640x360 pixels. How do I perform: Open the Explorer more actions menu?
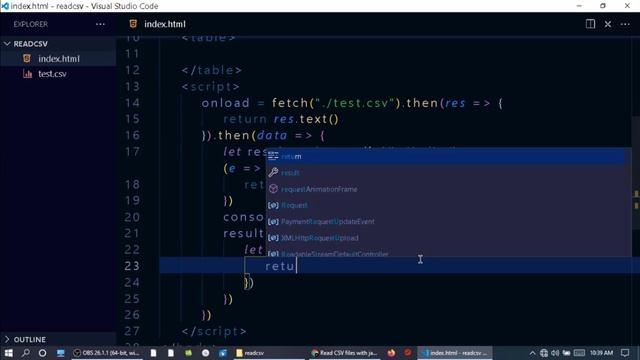coord(100,24)
